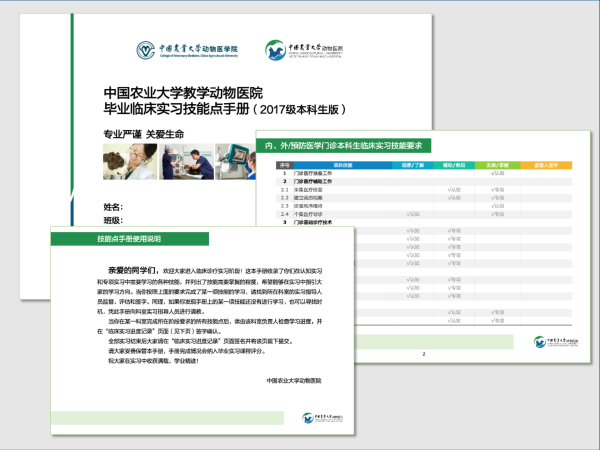
Task: Click the College of Veterinary Medicine logo on cover
Action: [187, 50]
